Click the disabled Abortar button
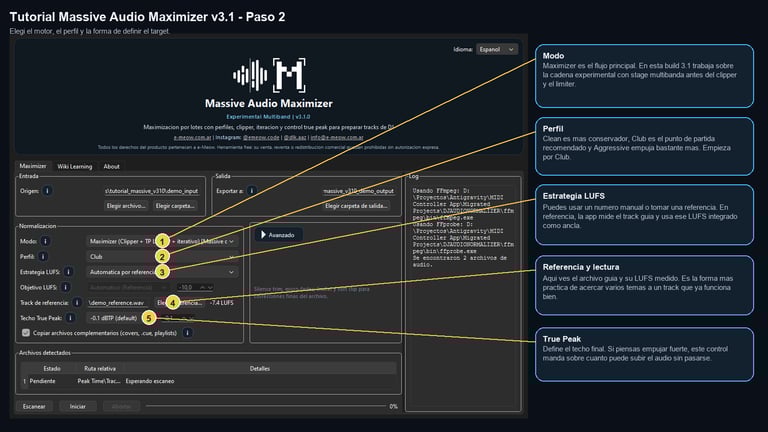Viewport: 768px width, 432px height. [x=121, y=407]
